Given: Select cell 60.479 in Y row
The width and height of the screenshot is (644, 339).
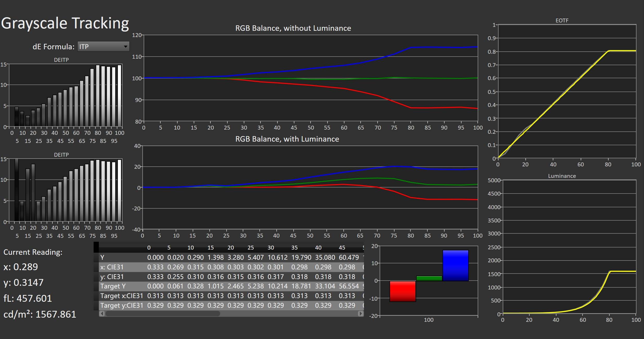Looking at the screenshot, I should [x=349, y=257].
